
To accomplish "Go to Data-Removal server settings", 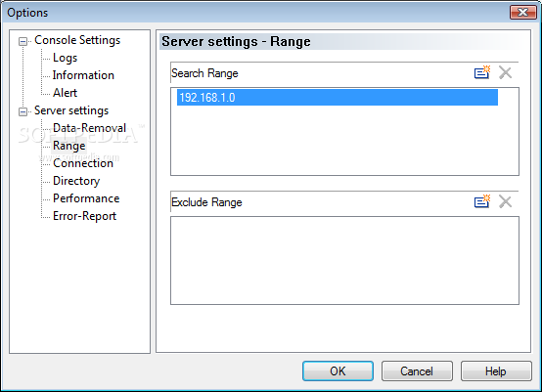I will pyautogui.click(x=90, y=128).
